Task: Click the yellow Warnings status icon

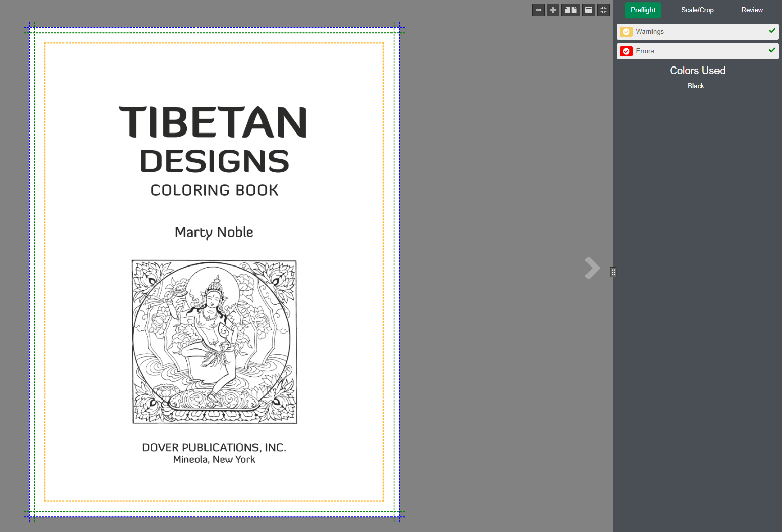Action: pyautogui.click(x=626, y=32)
